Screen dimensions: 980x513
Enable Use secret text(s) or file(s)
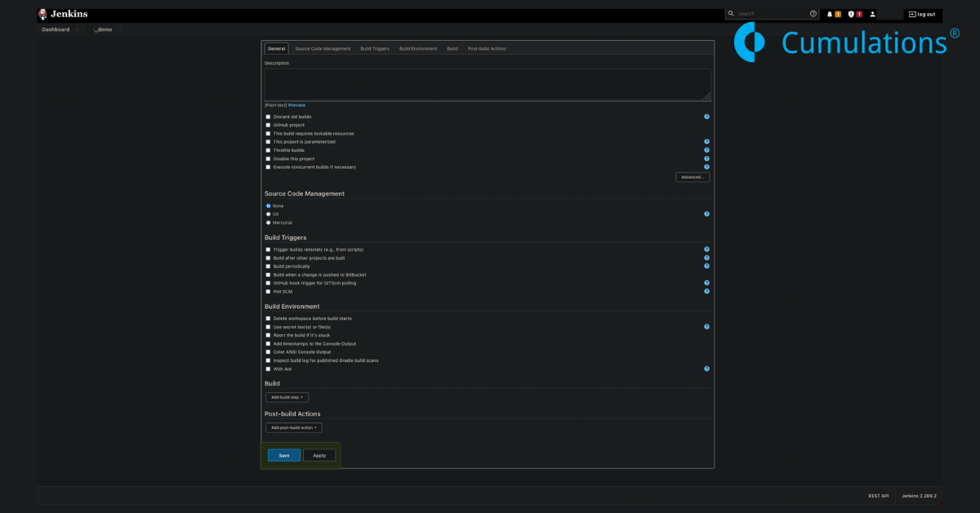coord(268,327)
